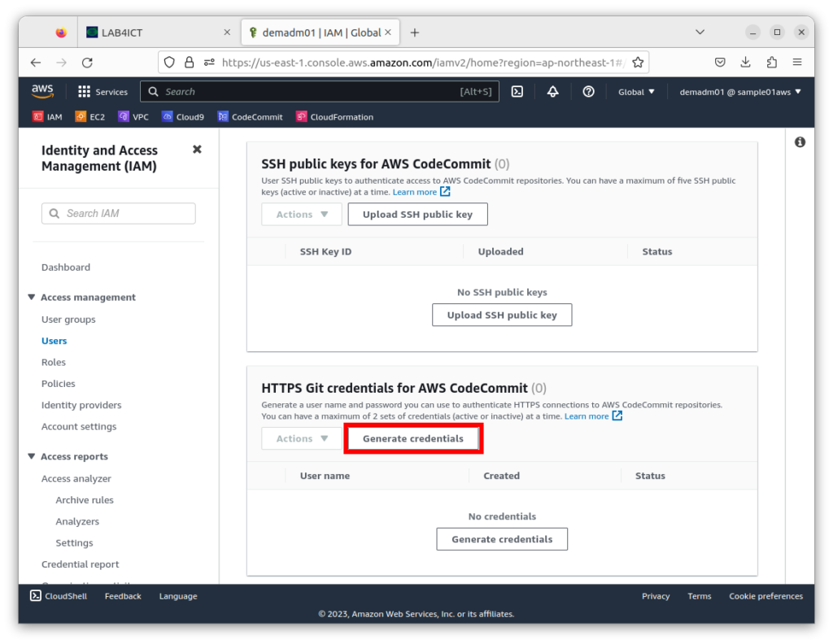Screen dimensions: 833x644
Task: Bookmark this page with the star icon
Action: 638,63
